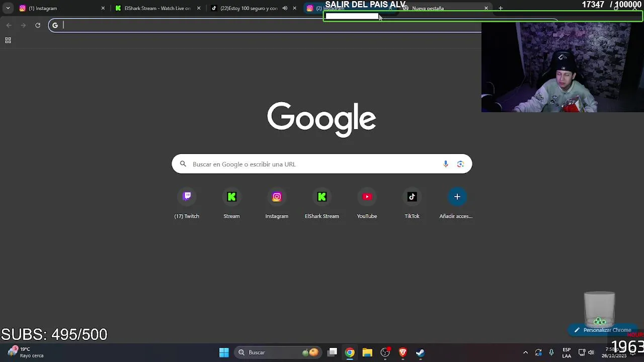The width and height of the screenshot is (644, 362).
Task: Open the network tray icon
Action: 582,352
